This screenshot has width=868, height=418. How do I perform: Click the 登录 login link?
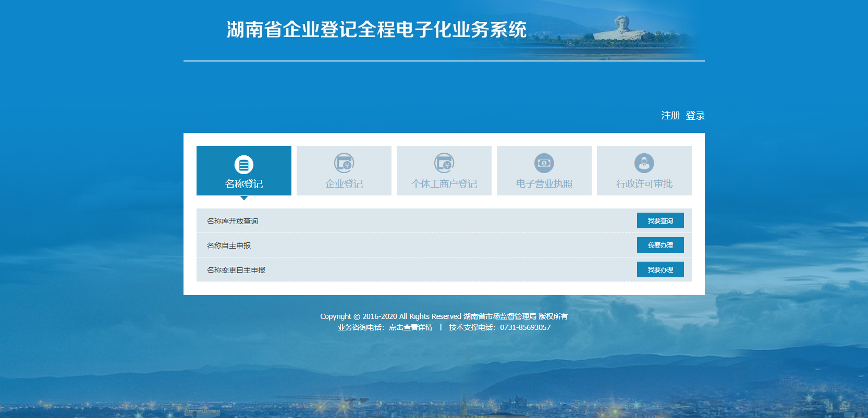(695, 116)
